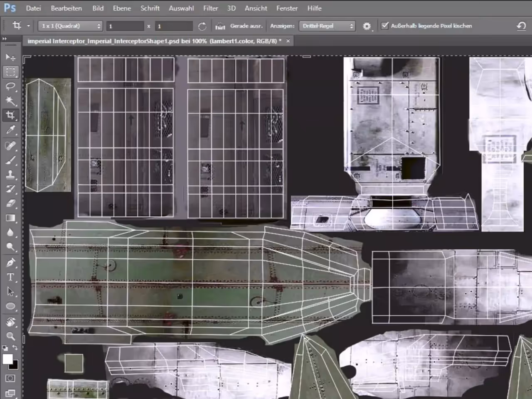This screenshot has height=399, width=532.
Task: Click the white foreground color swatch
Action: (7, 359)
